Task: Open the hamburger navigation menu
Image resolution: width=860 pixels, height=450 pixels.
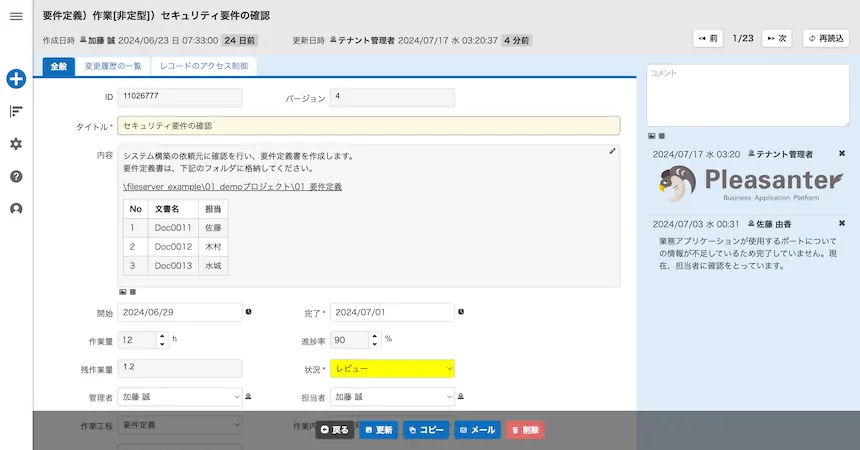Action: [16, 16]
